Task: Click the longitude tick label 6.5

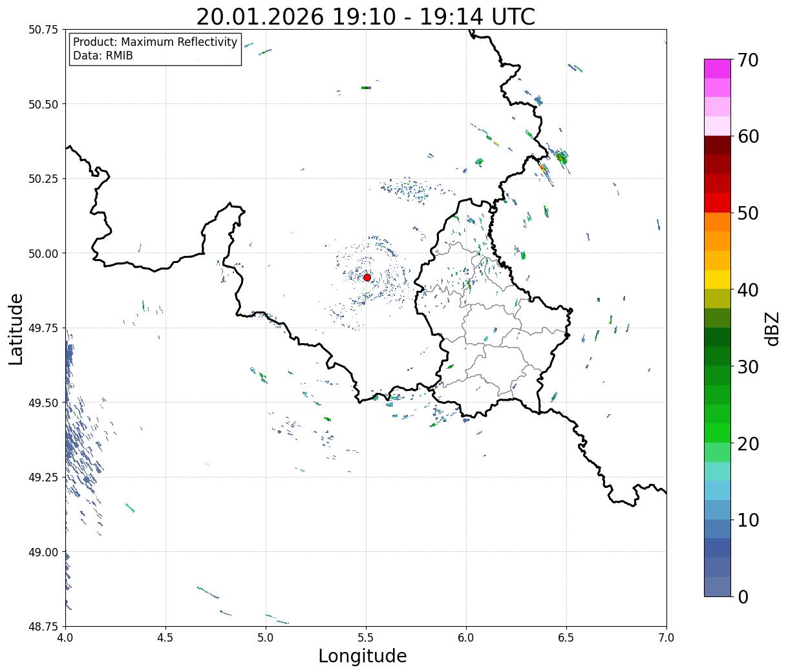Action: (x=566, y=638)
